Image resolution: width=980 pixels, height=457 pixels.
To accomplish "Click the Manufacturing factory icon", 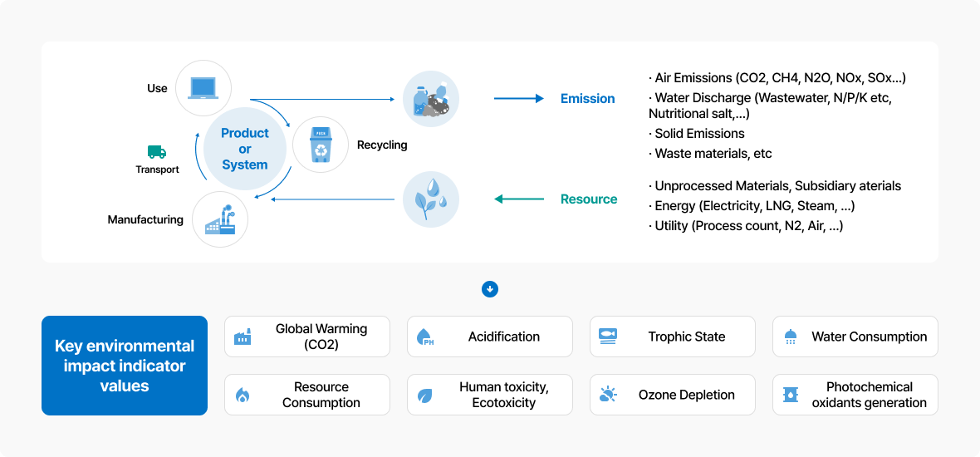I will click(220, 220).
